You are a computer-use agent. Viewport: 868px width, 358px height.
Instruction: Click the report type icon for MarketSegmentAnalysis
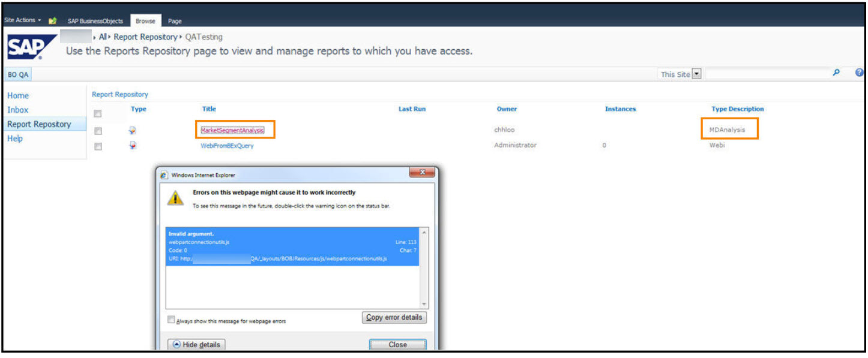click(x=133, y=130)
